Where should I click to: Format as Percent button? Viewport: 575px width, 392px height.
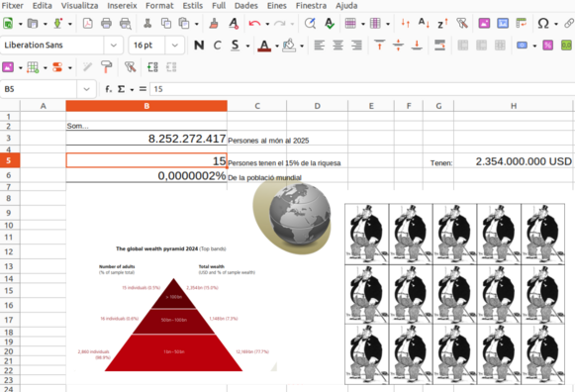[x=548, y=46]
